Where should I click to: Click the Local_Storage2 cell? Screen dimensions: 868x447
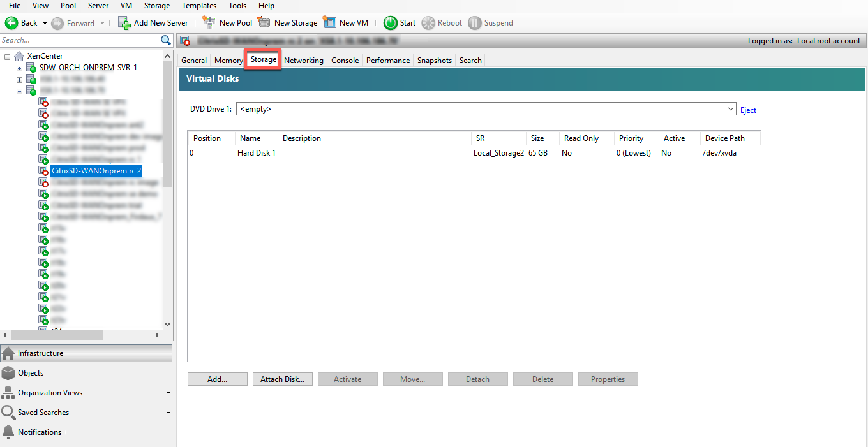click(x=498, y=153)
